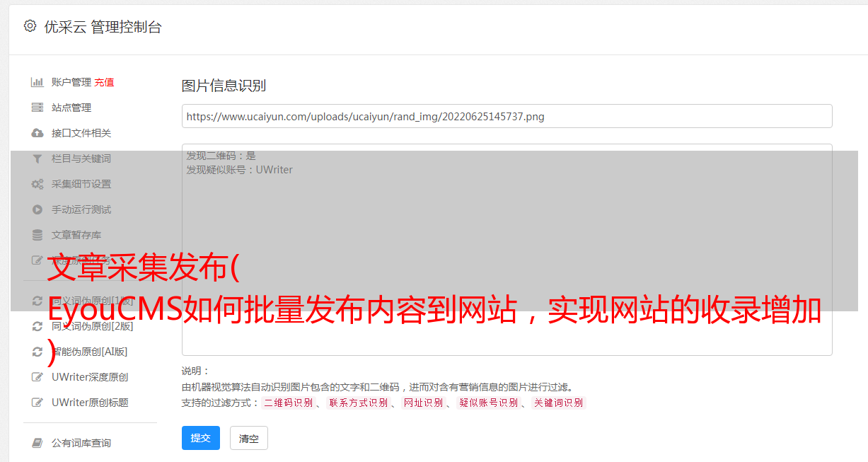The height and width of the screenshot is (462, 868).
Task: Click the gear icon beside 优采云 管理控制台
Action: click(x=30, y=26)
